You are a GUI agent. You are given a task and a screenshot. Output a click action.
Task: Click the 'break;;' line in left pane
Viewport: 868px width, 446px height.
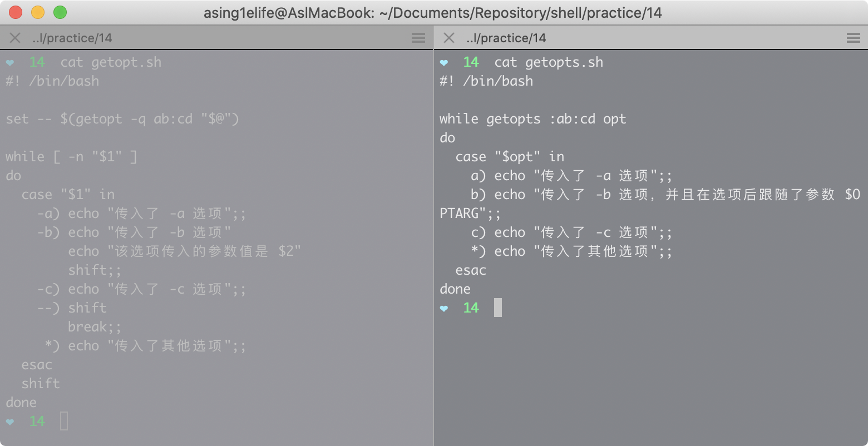click(95, 327)
